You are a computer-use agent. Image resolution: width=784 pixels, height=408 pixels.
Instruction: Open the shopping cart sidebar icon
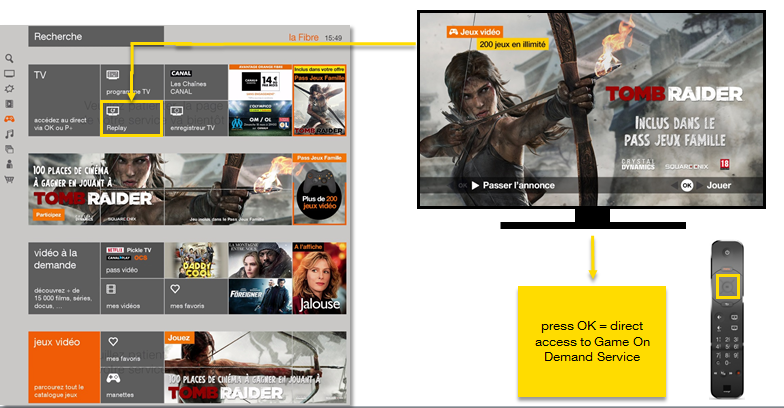[9, 180]
